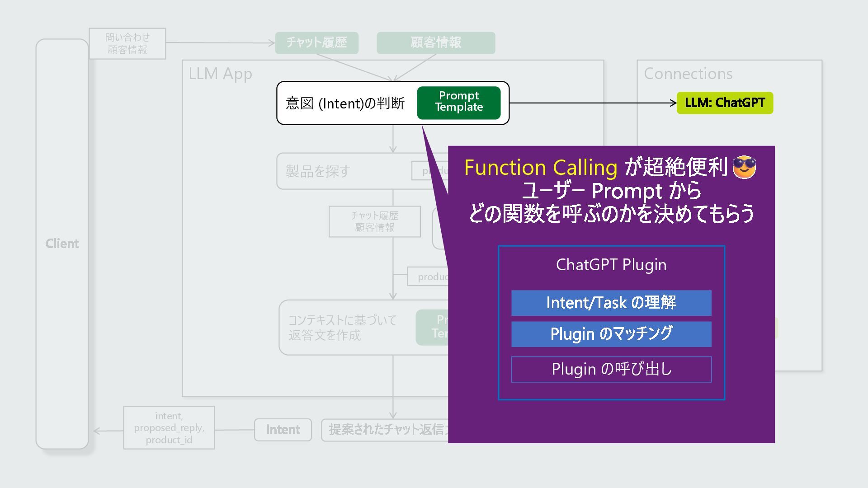The width and height of the screenshot is (868, 488).
Task: Click the faded Intent output box
Action: click(x=283, y=429)
